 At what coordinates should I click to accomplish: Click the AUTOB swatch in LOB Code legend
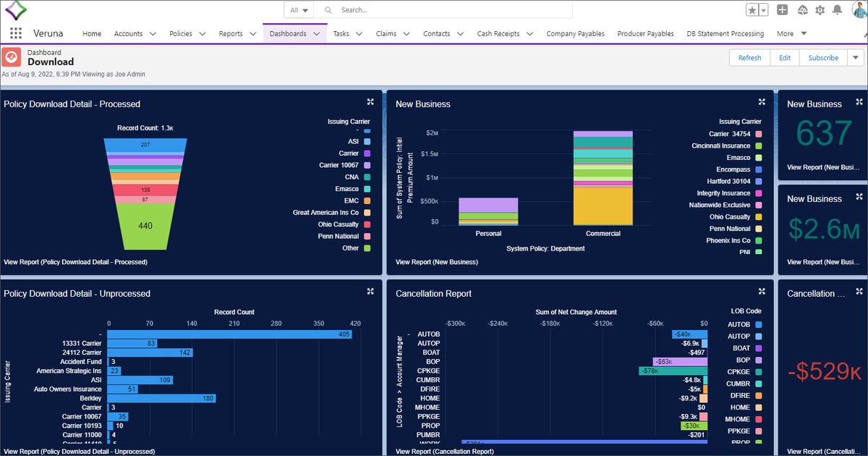point(759,324)
